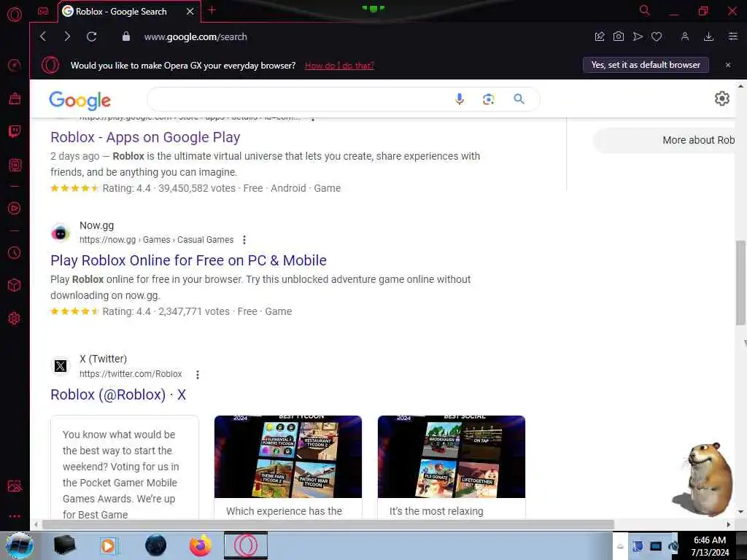Viewport: 747px width, 560px height.
Task: Click the Google logo
Action: point(80,100)
